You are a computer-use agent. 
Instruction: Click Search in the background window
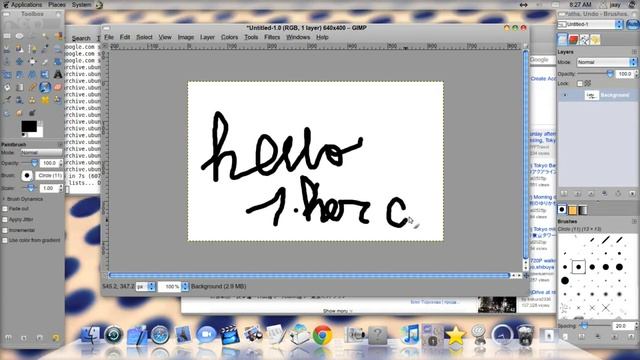[81, 38]
